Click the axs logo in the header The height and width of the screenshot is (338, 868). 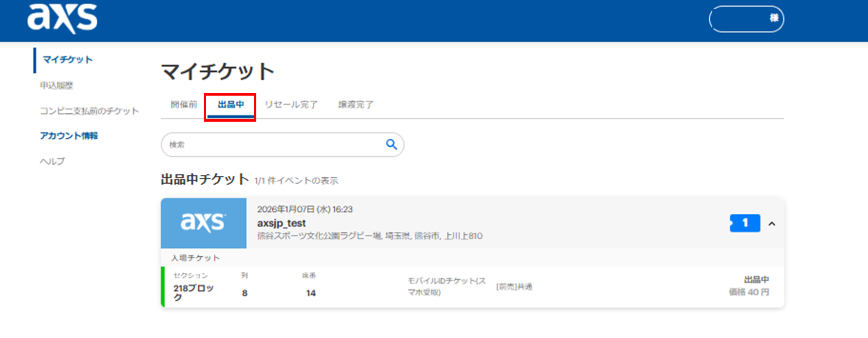62,19
